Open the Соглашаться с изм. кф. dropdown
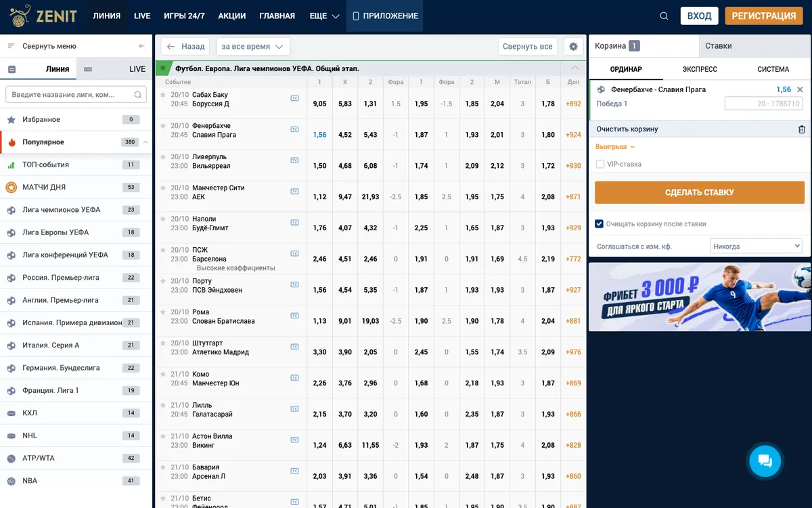Screen dimensions: 812x508 coord(756,247)
